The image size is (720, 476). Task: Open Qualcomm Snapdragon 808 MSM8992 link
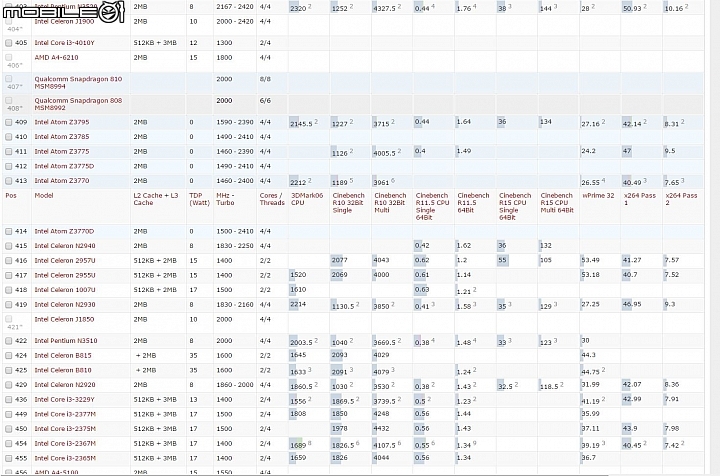click(x=78, y=104)
